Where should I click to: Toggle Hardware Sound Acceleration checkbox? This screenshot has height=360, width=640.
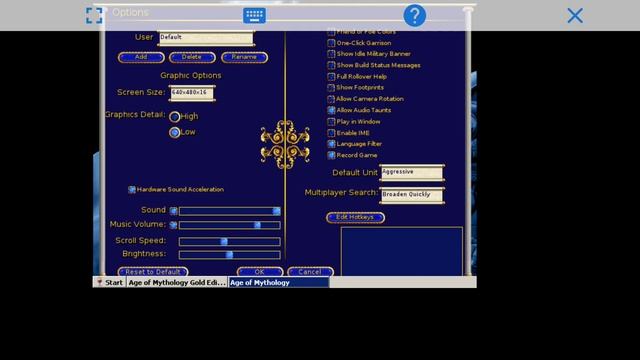coord(132,189)
